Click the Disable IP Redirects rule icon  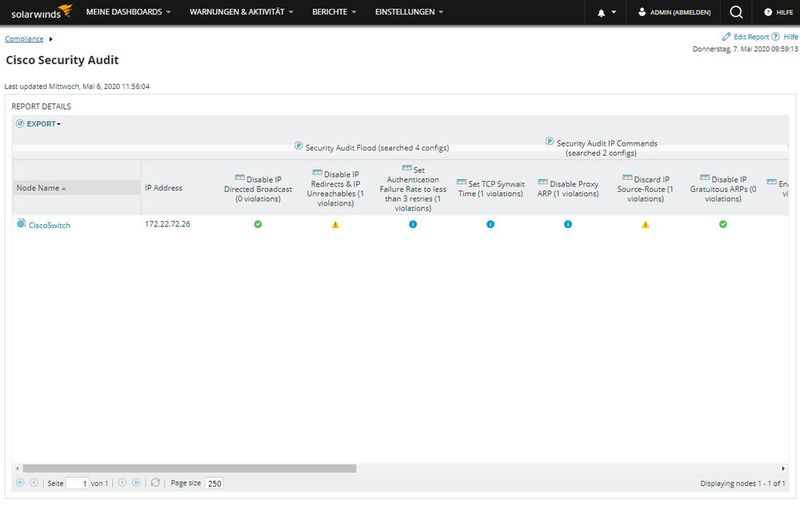click(317, 173)
